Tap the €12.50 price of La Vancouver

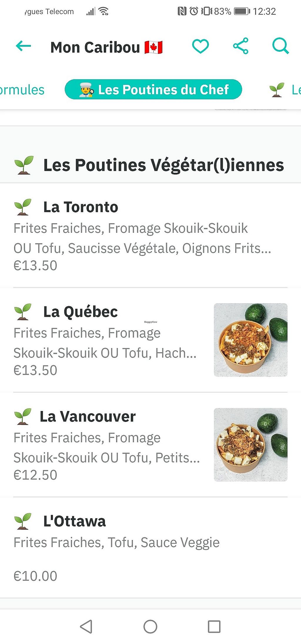click(x=35, y=475)
